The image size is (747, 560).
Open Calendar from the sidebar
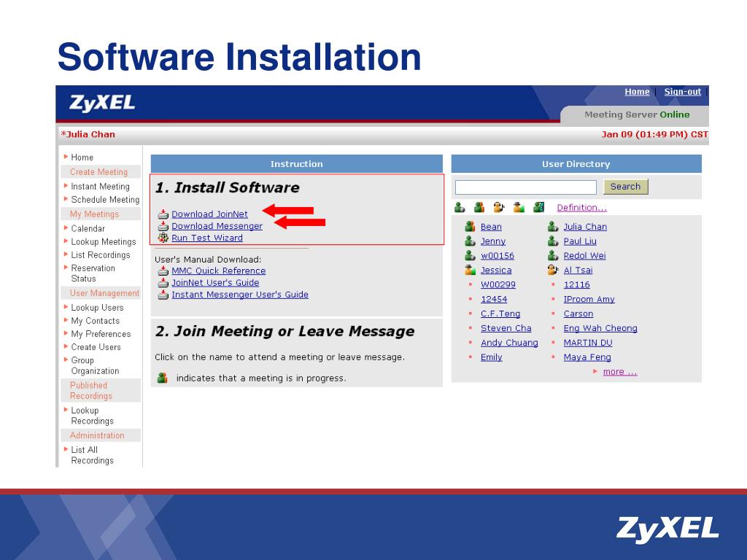pos(88,228)
